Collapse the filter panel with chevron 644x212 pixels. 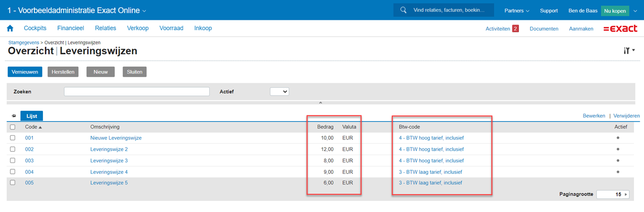tap(321, 103)
